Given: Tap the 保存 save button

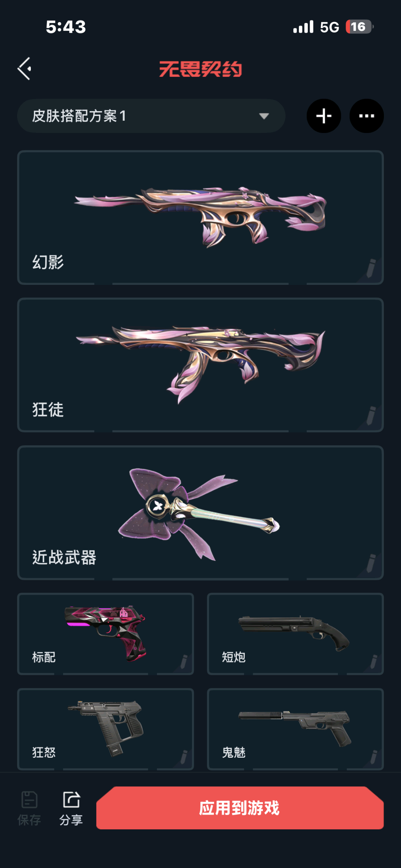Looking at the screenshot, I should click(29, 808).
